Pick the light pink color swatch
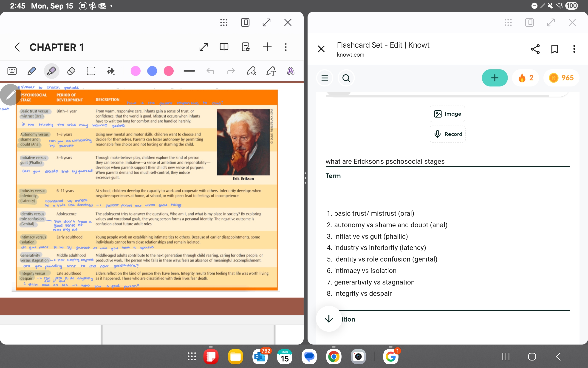Image resolution: width=588 pixels, height=368 pixels. [136, 71]
